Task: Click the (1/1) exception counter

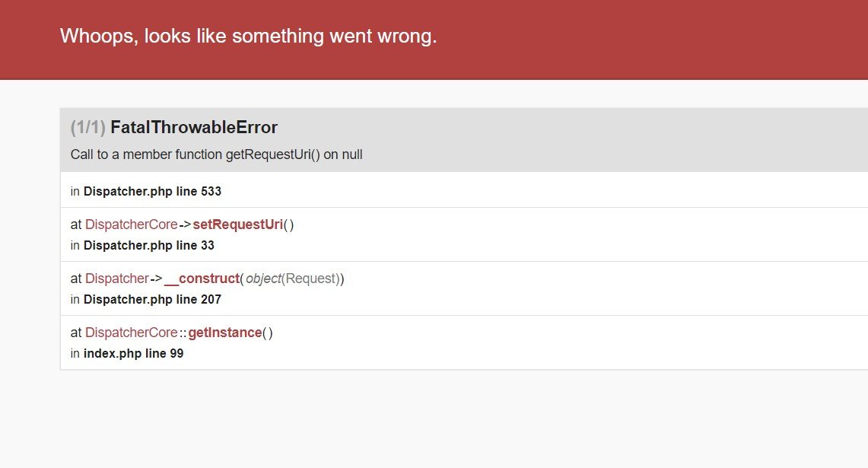Action: pyautogui.click(x=87, y=128)
